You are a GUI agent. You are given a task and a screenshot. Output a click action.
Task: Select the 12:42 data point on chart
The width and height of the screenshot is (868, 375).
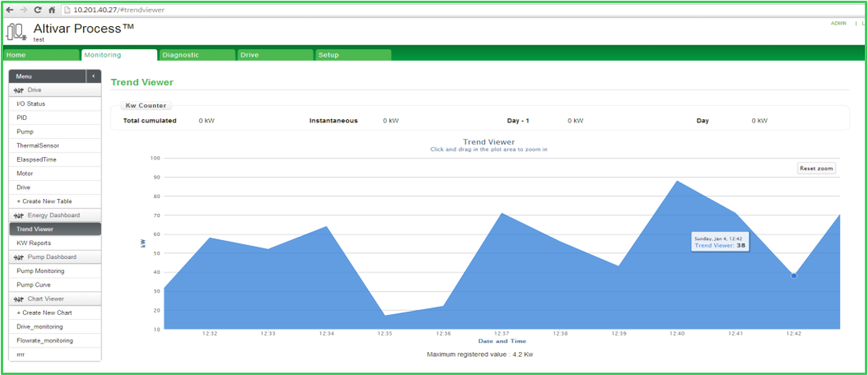[794, 276]
